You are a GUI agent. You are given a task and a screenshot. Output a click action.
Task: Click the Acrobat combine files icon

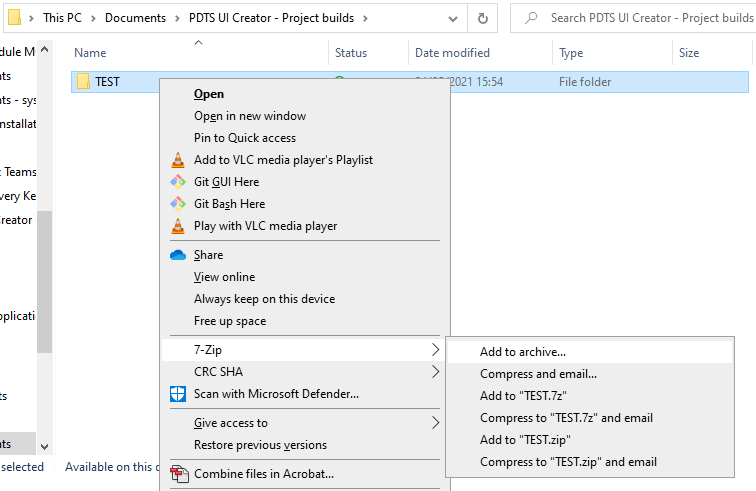coord(179,474)
